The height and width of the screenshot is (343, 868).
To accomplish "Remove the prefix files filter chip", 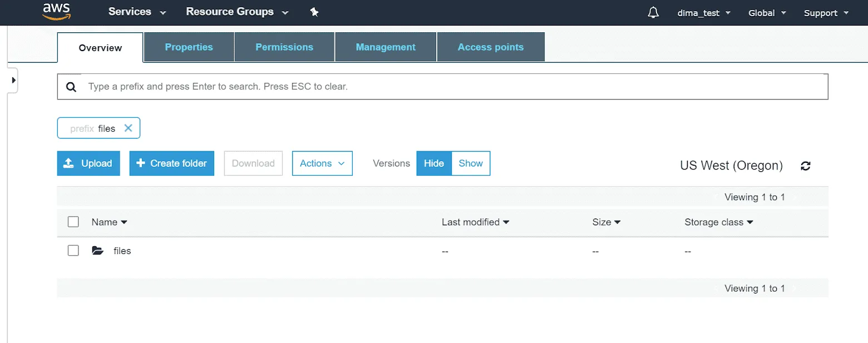I will coord(129,128).
